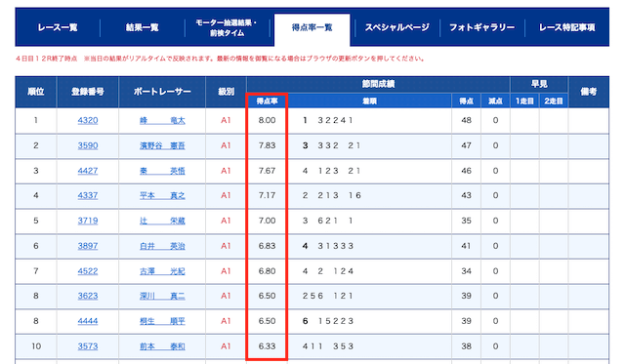Open the レース一覧 tab
The width and height of the screenshot is (625, 364).
point(58,27)
